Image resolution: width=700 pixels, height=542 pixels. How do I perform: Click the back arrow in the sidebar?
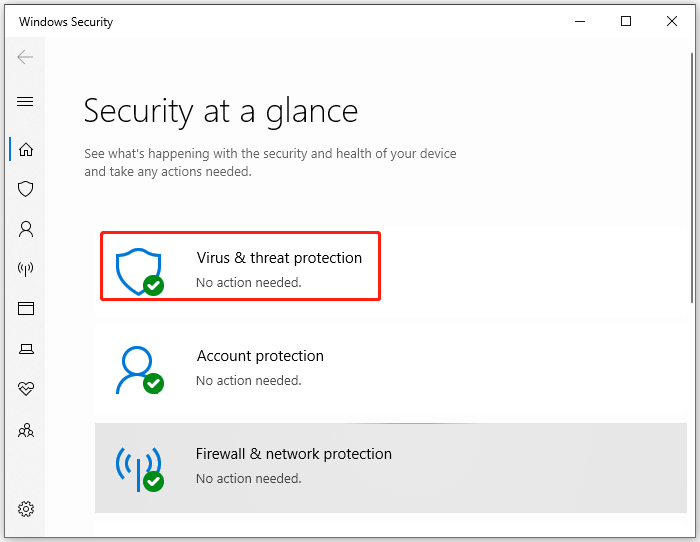[26, 57]
